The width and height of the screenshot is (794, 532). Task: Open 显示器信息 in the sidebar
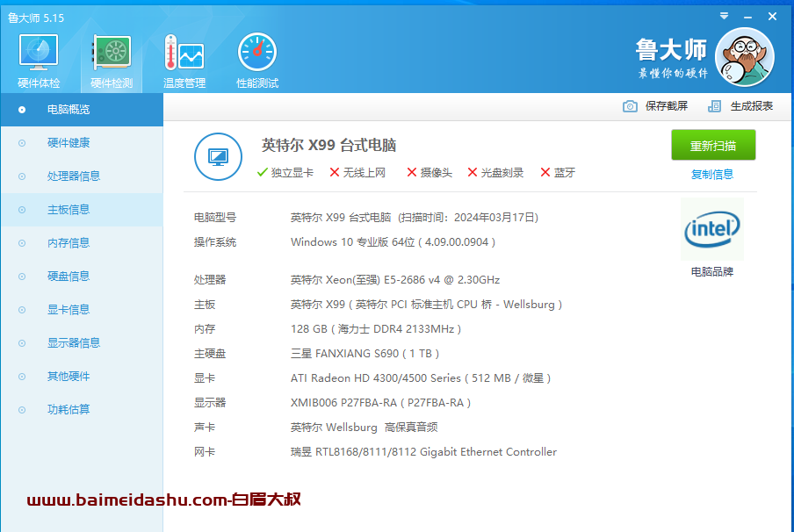point(82,343)
